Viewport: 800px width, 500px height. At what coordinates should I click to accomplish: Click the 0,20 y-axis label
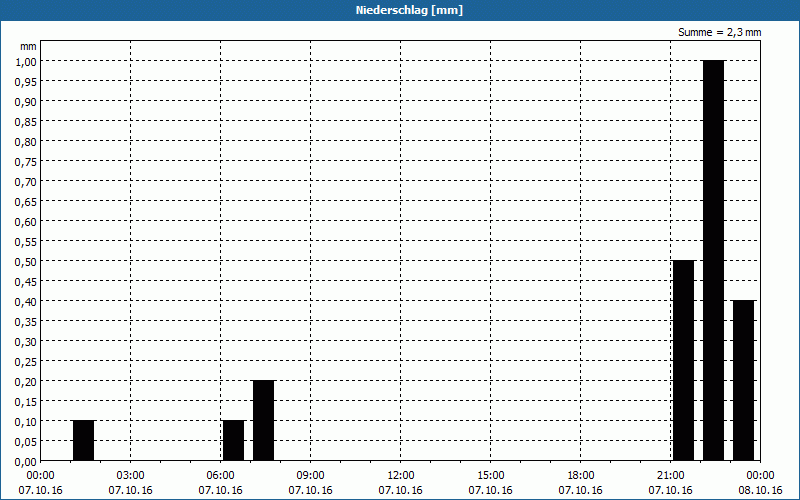click(x=26, y=382)
